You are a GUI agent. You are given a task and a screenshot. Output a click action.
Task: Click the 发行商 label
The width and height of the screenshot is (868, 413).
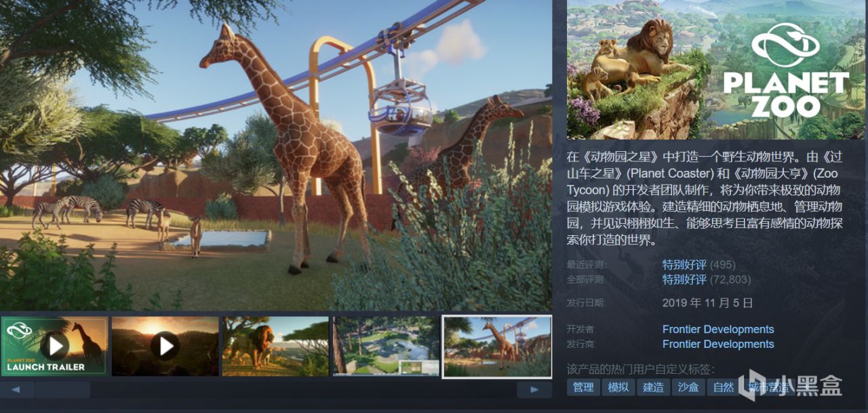coord(581,345)
